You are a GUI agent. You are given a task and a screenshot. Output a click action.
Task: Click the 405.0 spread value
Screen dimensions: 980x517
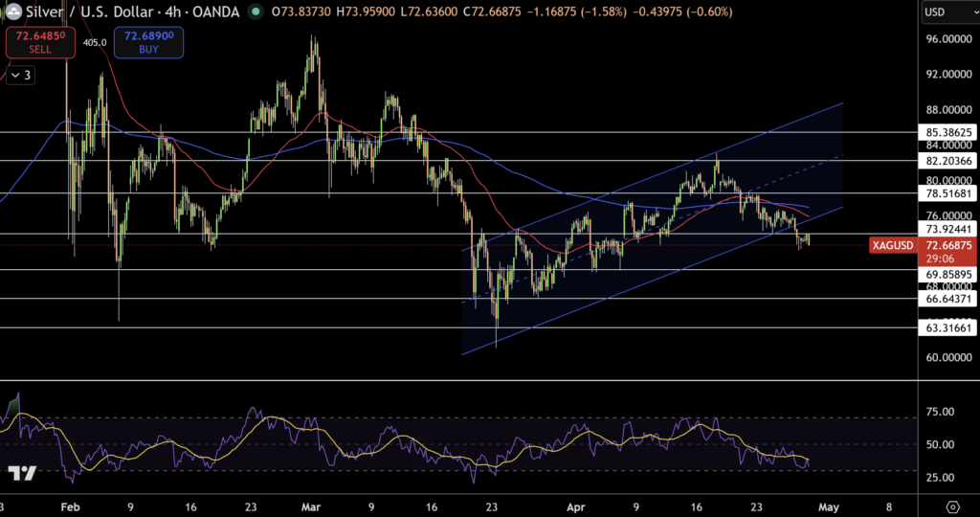pyautogui.click(x=94, y=42)
